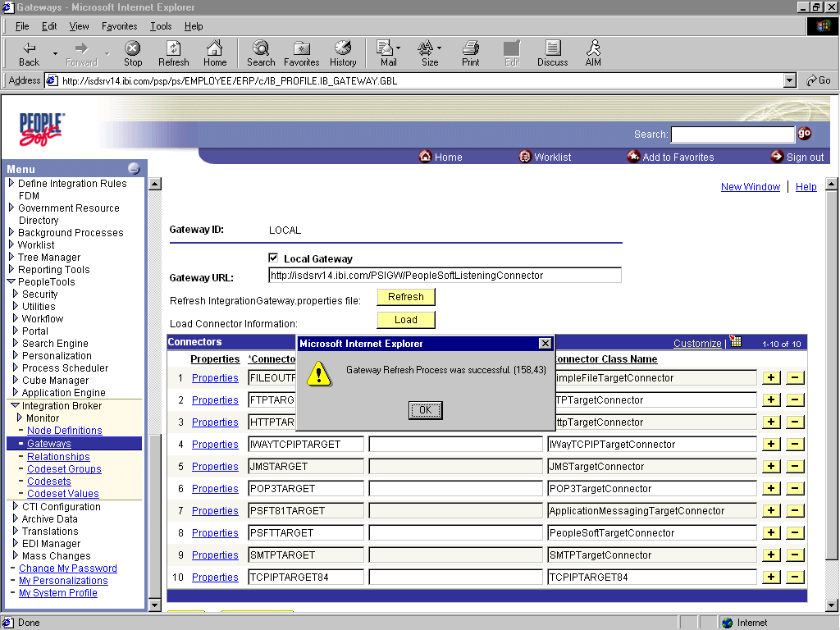Click the Sign out arrow icon
This screenshot has width=840, height=630.
click(777, 157)
